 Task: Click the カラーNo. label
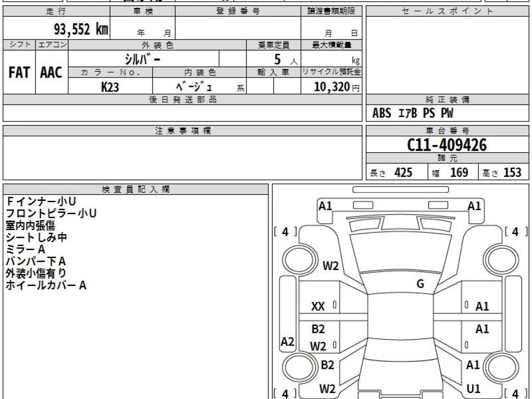[110, 72]
